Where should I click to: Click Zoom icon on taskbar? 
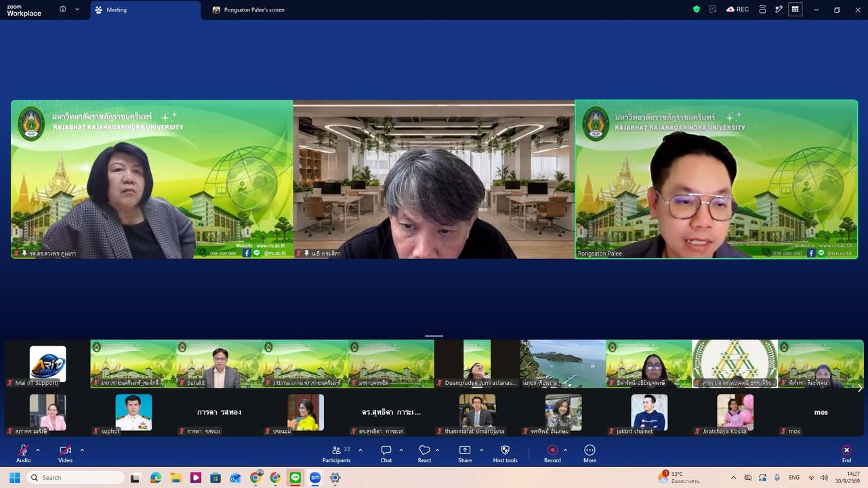coord(315,478)
